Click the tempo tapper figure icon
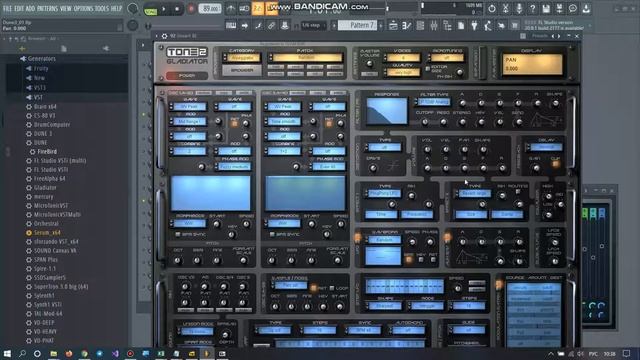 pyautogui.click(x=488, y=26)
